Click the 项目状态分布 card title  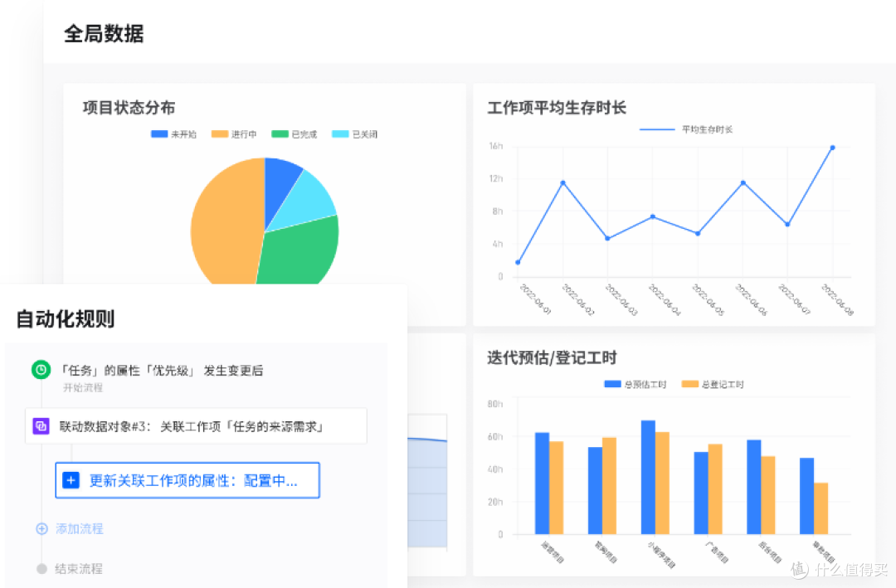[x=129, y=108]
